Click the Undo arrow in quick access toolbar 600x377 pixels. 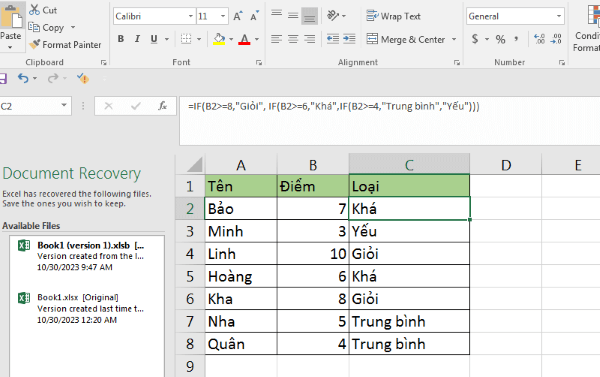[23, 78]
